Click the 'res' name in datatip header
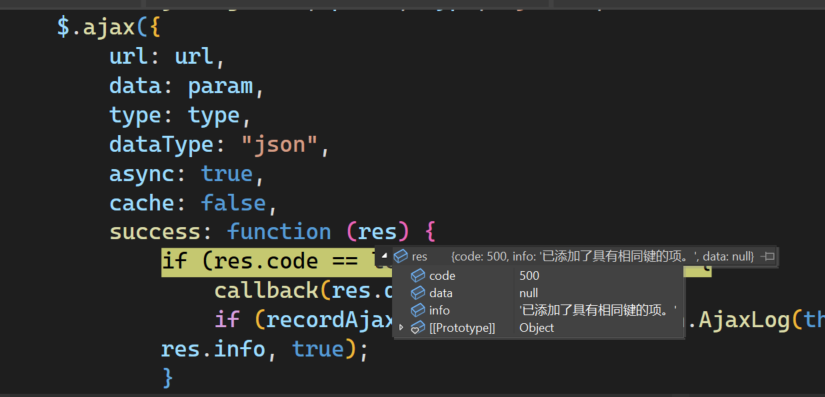The image size is (825, 397). (419, 257)
